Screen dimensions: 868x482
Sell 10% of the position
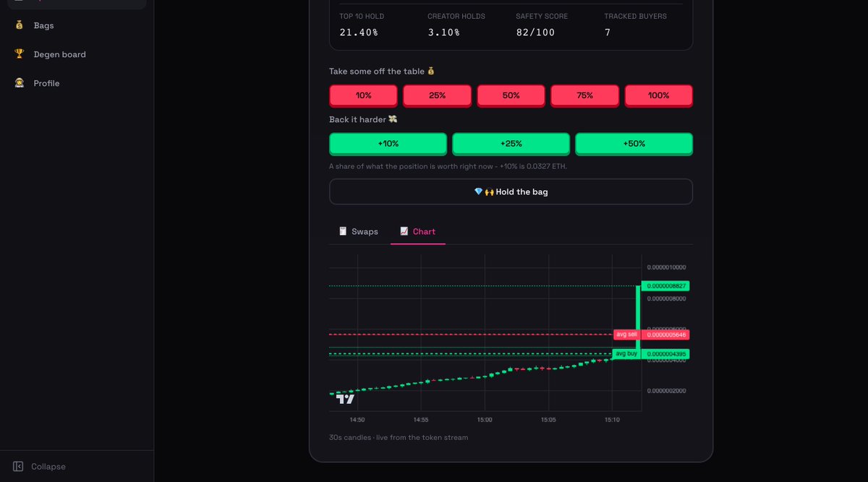pos(363,95)
